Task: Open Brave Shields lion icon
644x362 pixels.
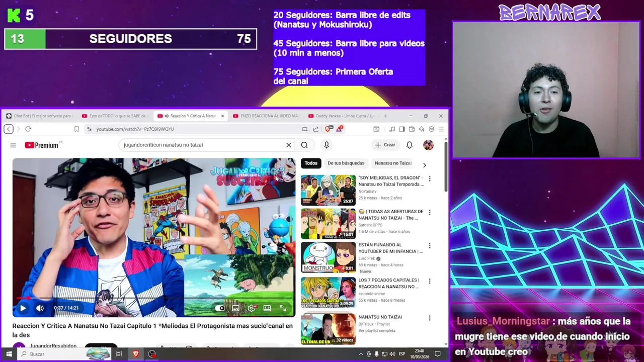Action: point(329,129)
